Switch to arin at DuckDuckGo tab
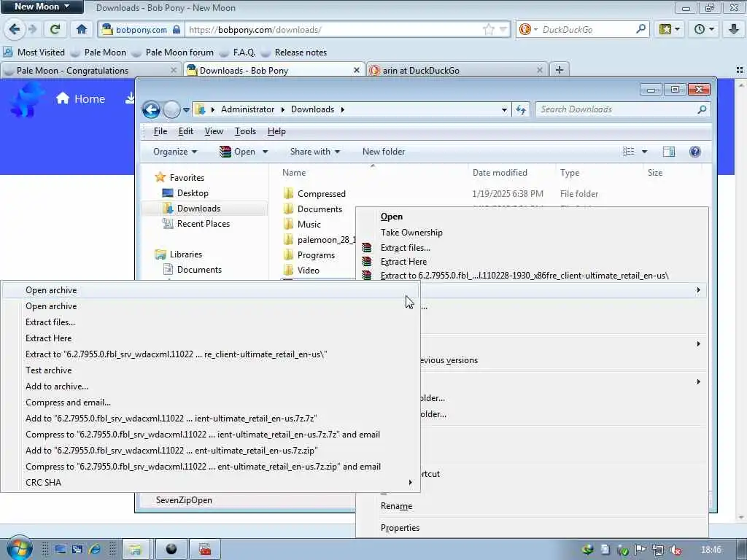Viewport: 747px width, 560px height. [457, 71]
